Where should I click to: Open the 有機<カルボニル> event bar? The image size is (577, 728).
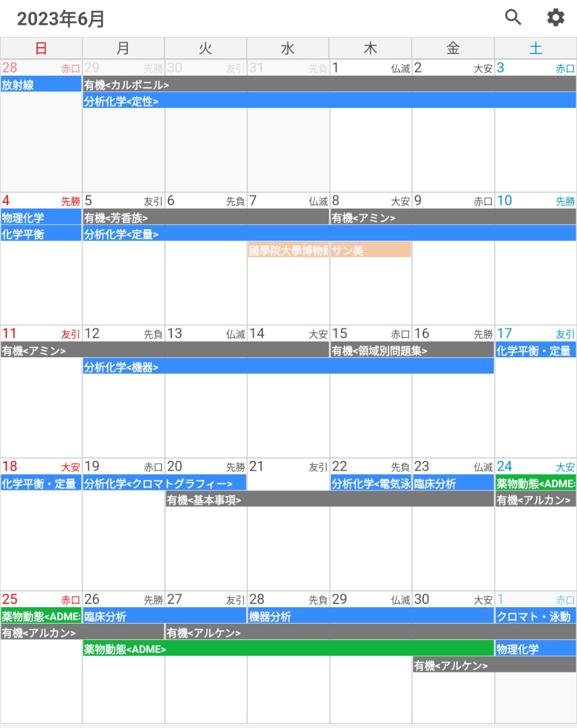coord(329,85)
